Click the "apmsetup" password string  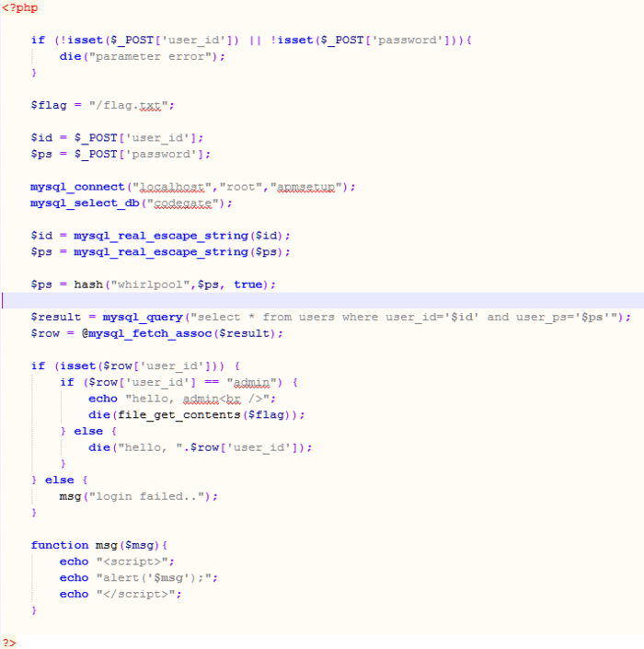tap(305, 187)
